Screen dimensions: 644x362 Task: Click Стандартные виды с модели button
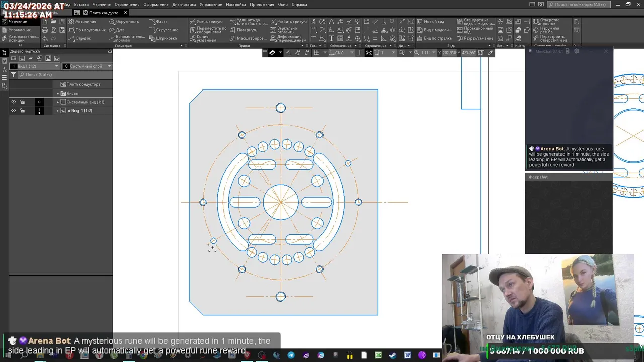click(x=475, y=22)
